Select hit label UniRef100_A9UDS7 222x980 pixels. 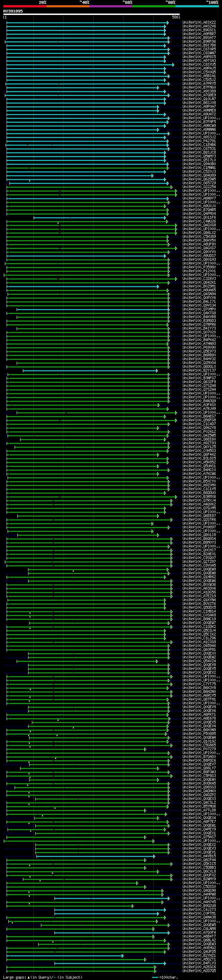point(199,256)
